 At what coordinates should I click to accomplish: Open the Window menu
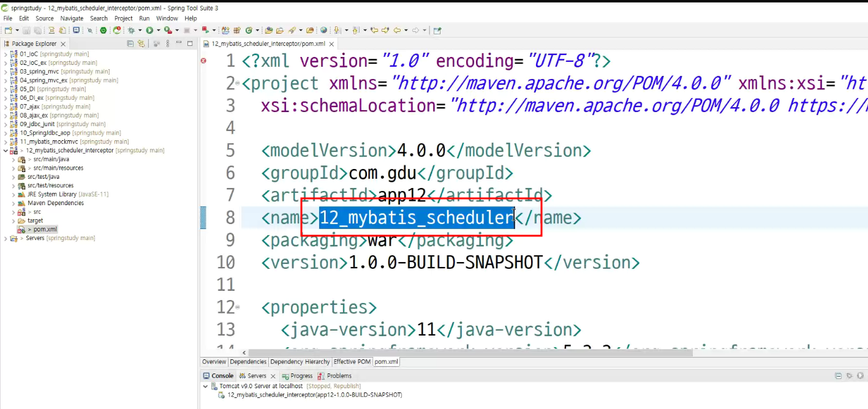pos(167,18)
